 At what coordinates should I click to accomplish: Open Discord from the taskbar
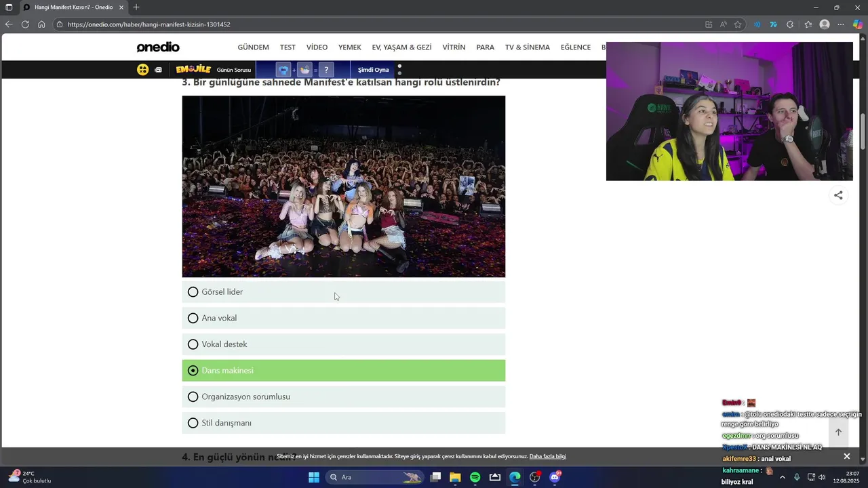pos(555,477)
